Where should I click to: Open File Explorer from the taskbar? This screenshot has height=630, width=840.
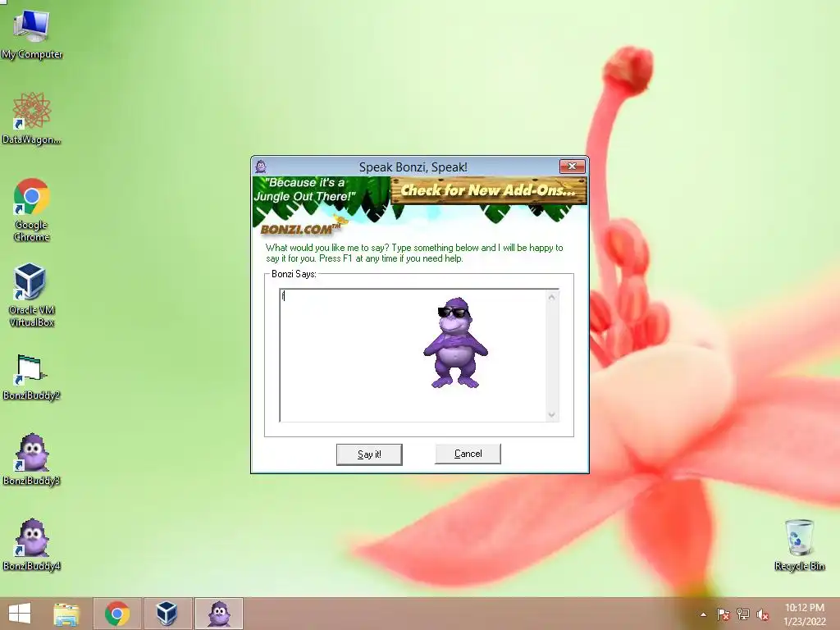(67, 614)
